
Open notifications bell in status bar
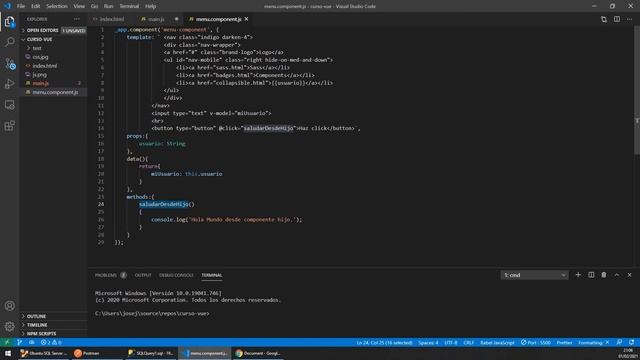[x=632, y=342]
